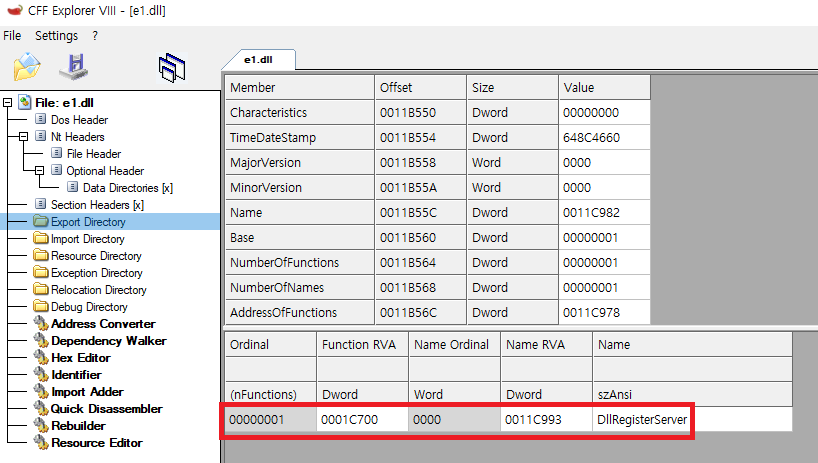This screenshot has height=463, width=818.
Task: Open the Settings menu
Action: 56,35
